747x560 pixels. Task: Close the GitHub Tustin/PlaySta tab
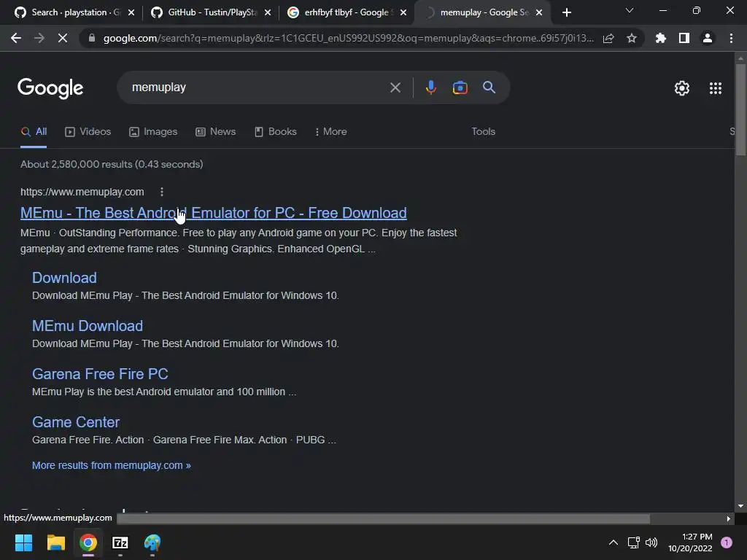point(268,12)
